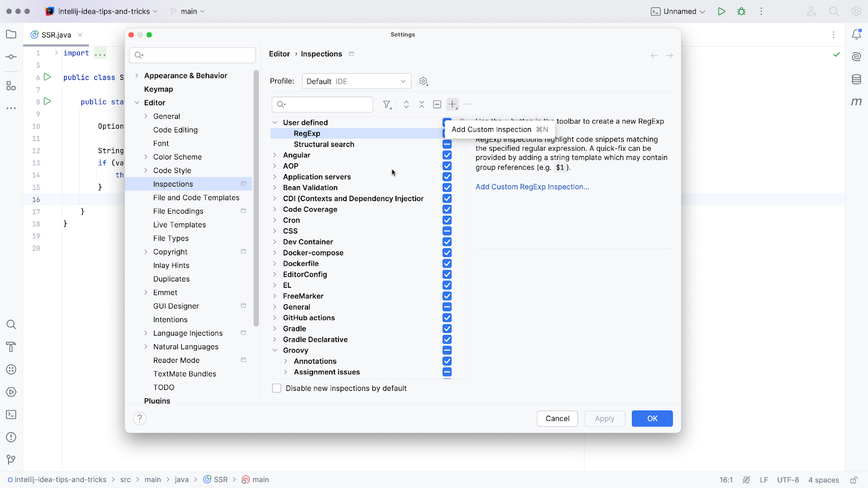Screen dimensions: 868x488
Task: Open Search Everywhere magnifier in title bar
Action: 834,11
